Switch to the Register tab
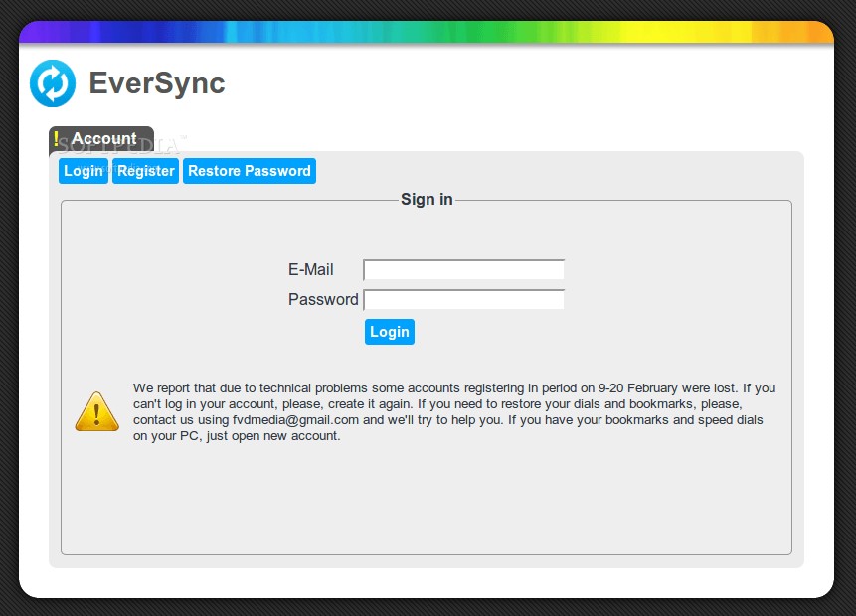This screenshot has width=856, height=616. pyautogui.click(x=145, y=170)
